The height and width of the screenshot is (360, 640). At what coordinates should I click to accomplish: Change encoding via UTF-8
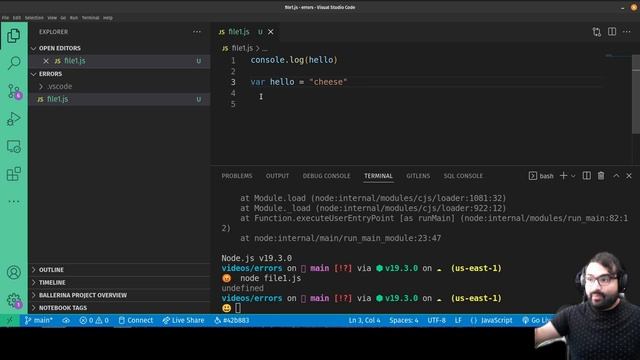[436, 320]
